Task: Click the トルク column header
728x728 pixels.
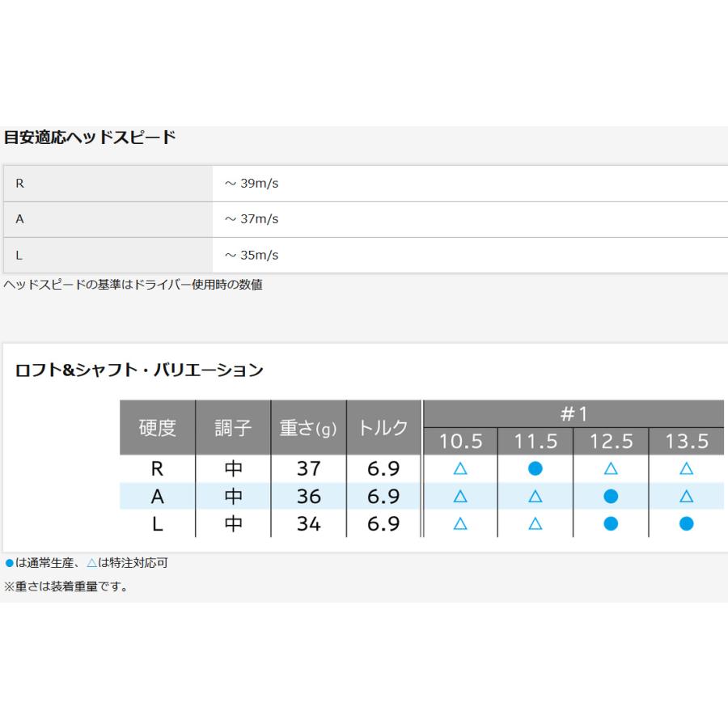Action: [383, 428]
